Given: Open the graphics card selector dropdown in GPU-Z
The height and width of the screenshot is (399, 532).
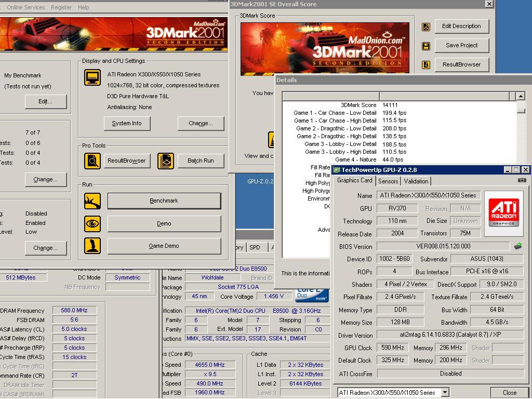Looking at the screenshot, I should click(x=445, y=393).
